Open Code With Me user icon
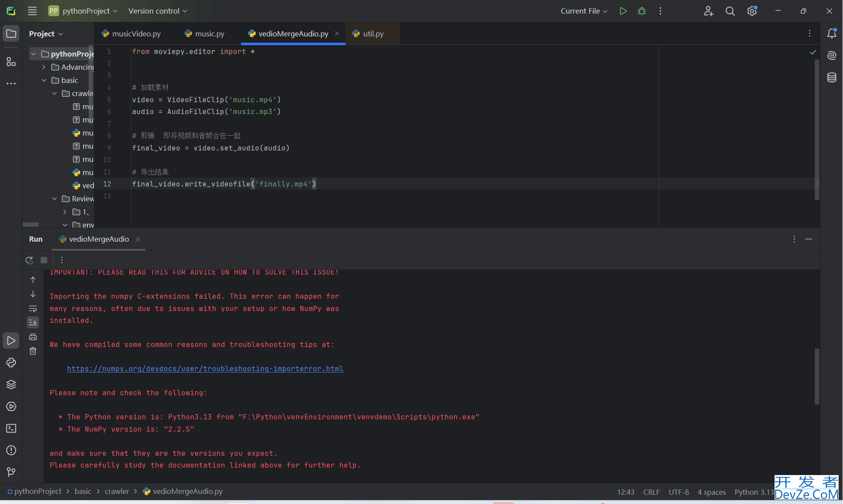The height and width of the screenshot is (504, 843). (x=708, y=11)
